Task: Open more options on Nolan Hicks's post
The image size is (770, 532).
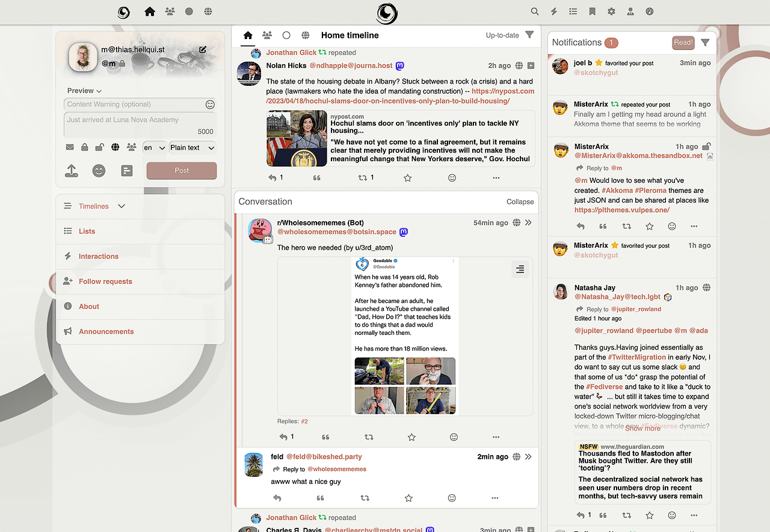Action: [x=496, y=178]
